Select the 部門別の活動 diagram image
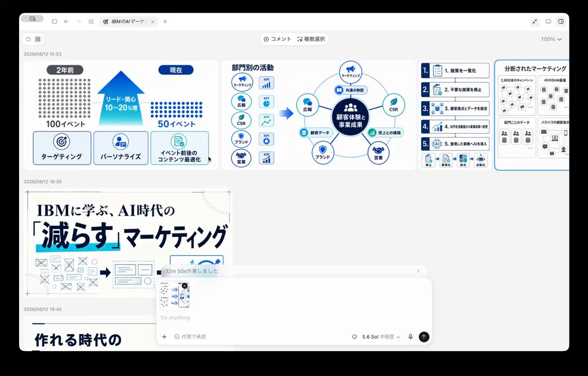The height and width of the screenshot is (376, 588). [x=318, y=115]
